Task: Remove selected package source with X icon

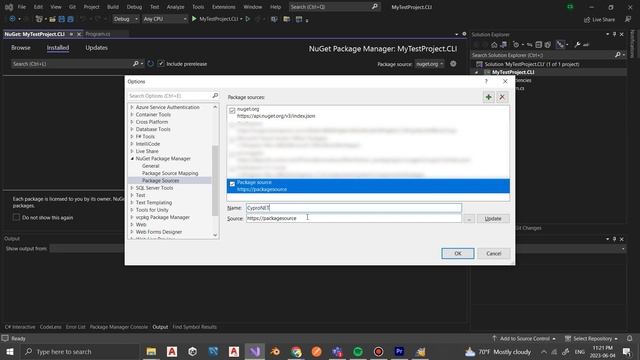Action: pos(502,97)
